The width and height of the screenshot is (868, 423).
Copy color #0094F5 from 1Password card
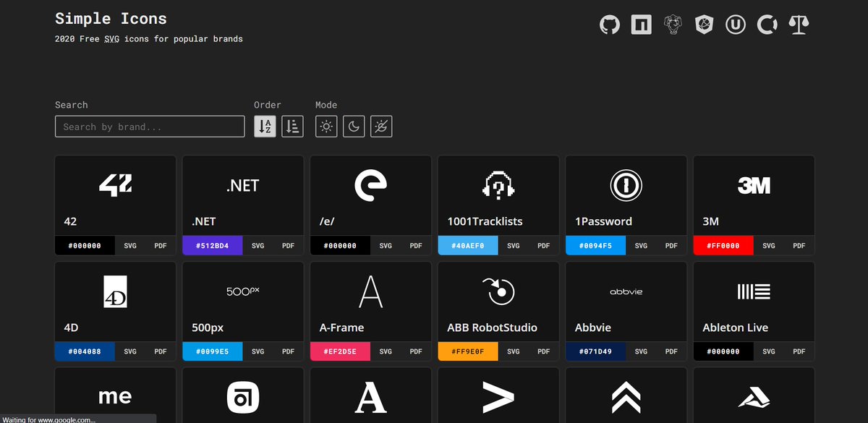pyautogui.click(x=596, y=246)
